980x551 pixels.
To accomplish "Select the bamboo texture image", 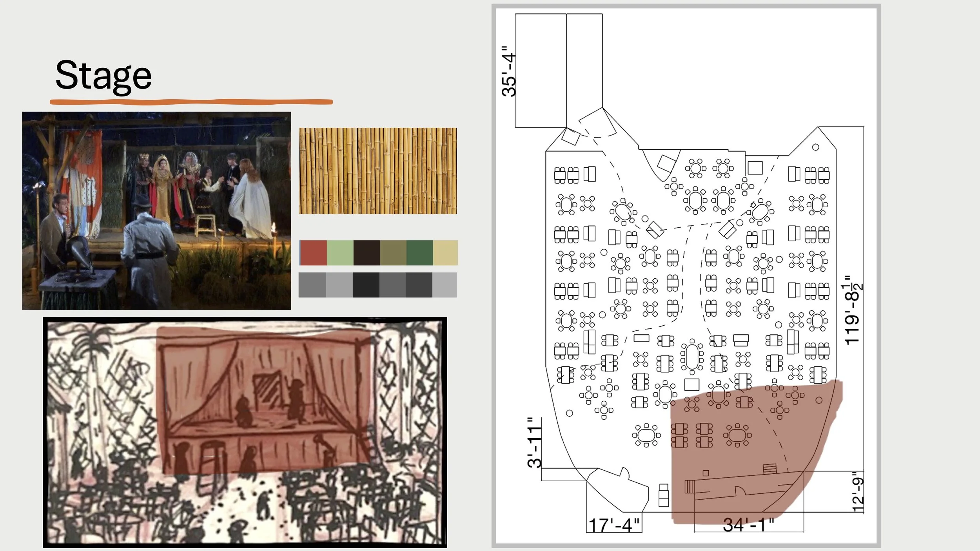I will (x=378, y=171).
